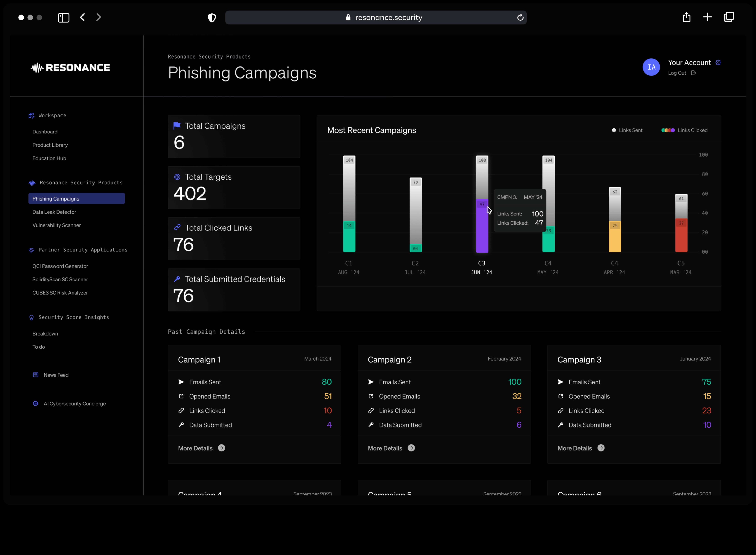Go back with the browser back arrow
Viewport: 756px width, 555px height.
click(x=83, y=17)
